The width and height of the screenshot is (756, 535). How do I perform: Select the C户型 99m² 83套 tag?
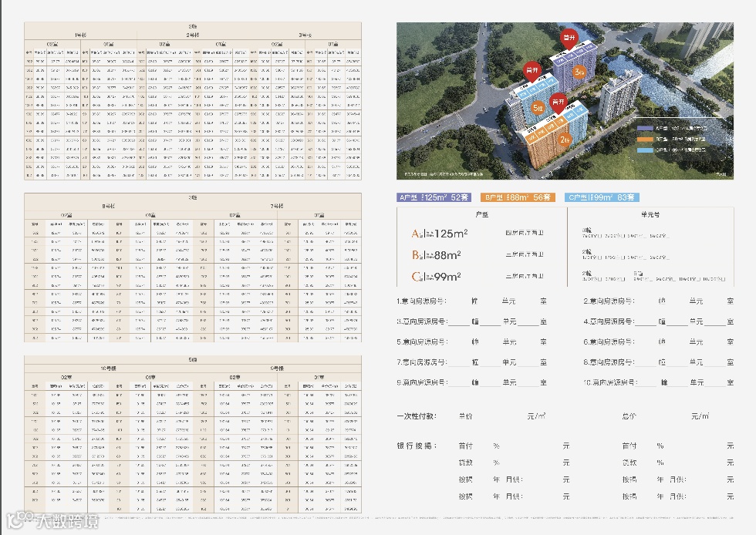pos(602,197)
